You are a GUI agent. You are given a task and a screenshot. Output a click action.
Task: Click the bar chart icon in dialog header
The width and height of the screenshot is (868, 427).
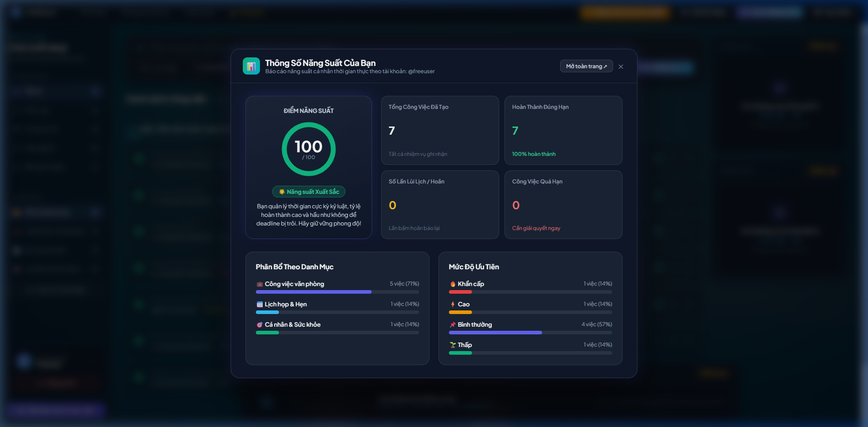251,66
